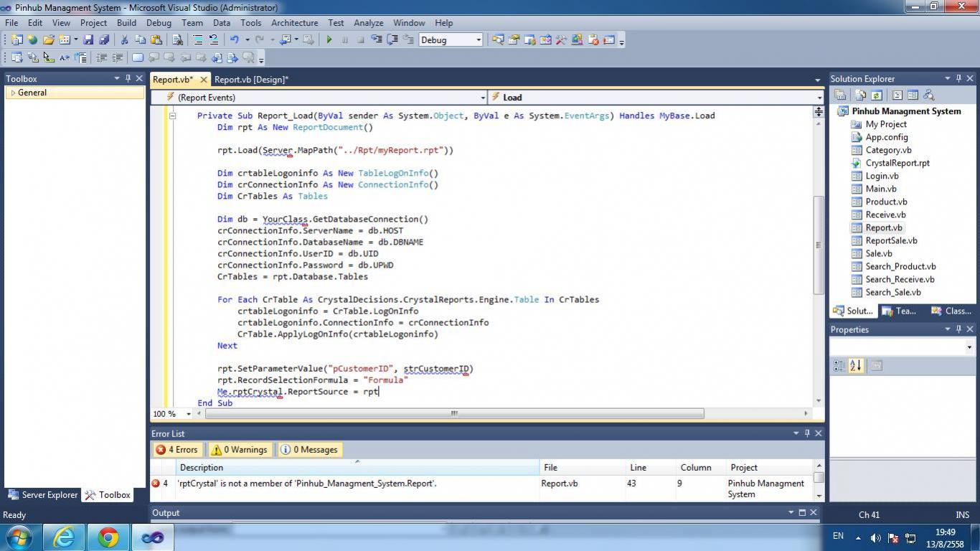Click the New Project toolbar icon
980x551 pixels.
click(17, 40)
